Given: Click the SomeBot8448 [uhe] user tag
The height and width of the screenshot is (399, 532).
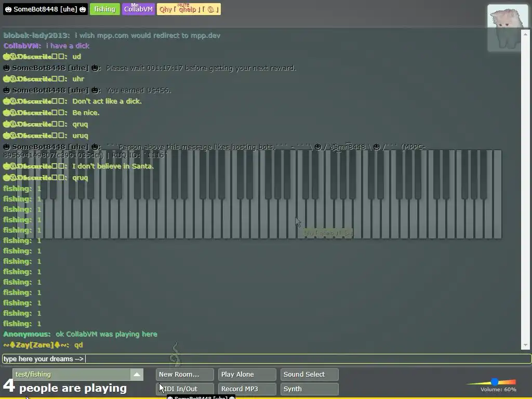Looking at the screenshot, I should point(46,9).
